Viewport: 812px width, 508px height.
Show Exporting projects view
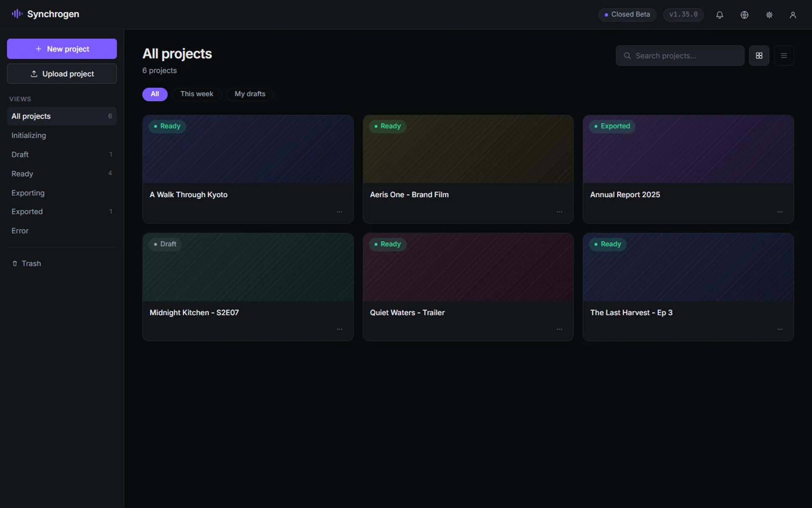(x=62, y=193)
